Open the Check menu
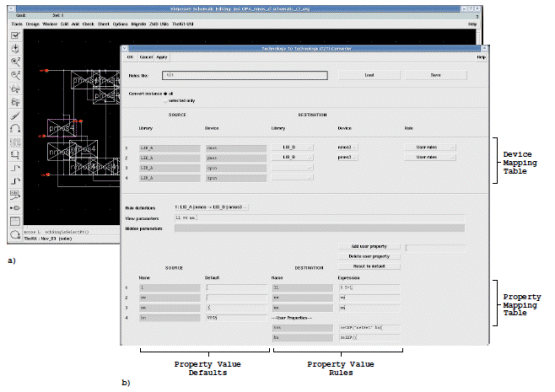 click(88, 24)
